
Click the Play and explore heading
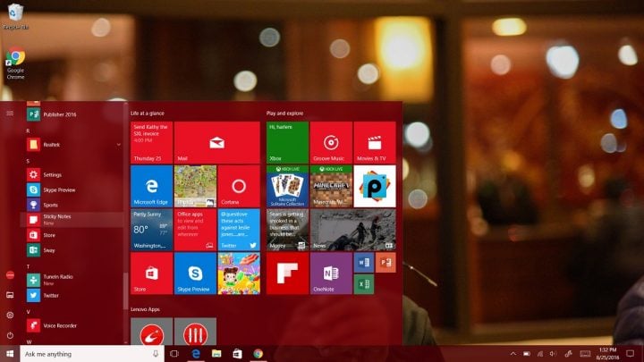point(285,114)
